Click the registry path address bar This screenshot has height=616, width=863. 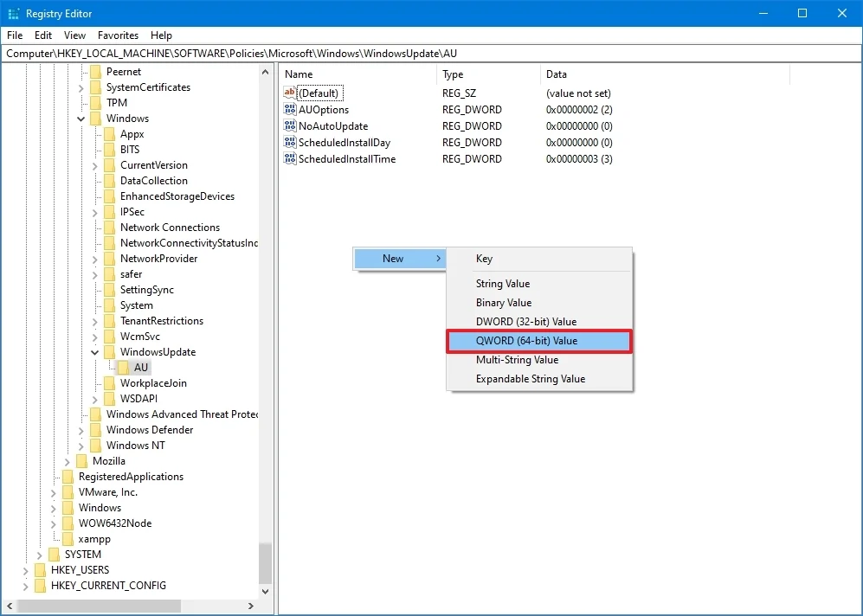tap(431, 54)
